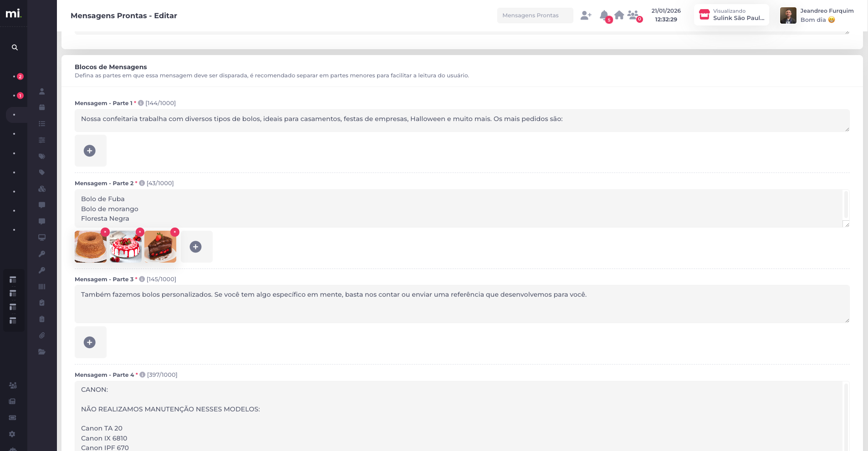Click the add user icon in header
868x451 pixels.
[x=586, y=15]
